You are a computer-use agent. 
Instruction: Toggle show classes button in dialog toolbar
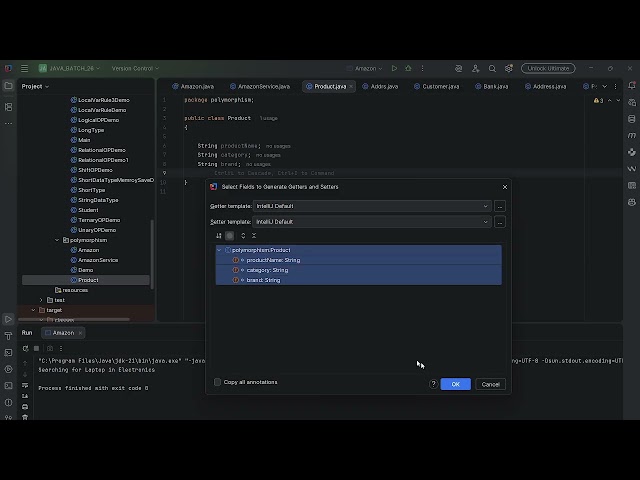point(230,236)
